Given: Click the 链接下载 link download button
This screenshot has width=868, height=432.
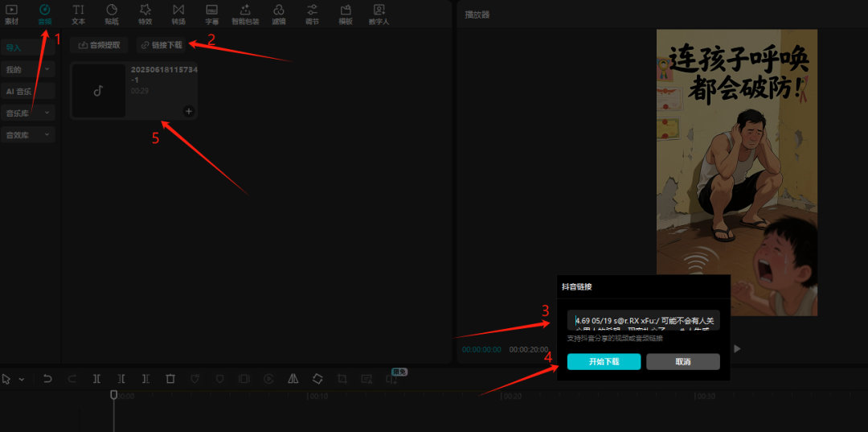Looking at the screenshot, I should pos(162,45).
